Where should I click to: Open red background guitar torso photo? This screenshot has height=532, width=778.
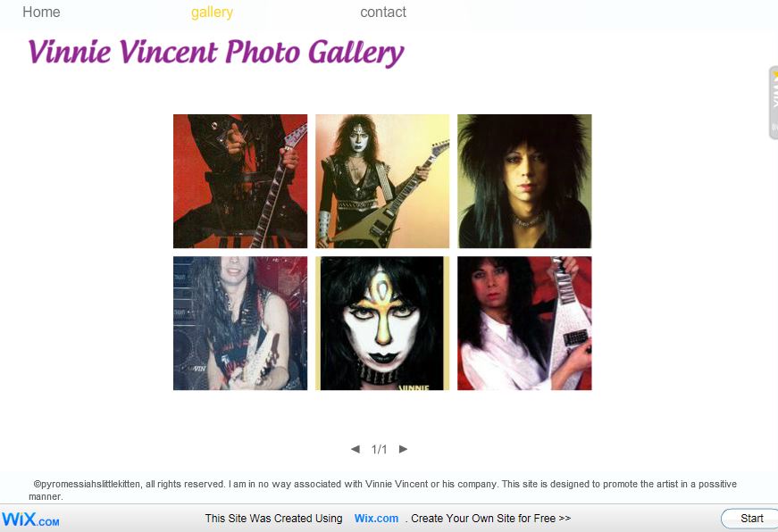point(240,181)
